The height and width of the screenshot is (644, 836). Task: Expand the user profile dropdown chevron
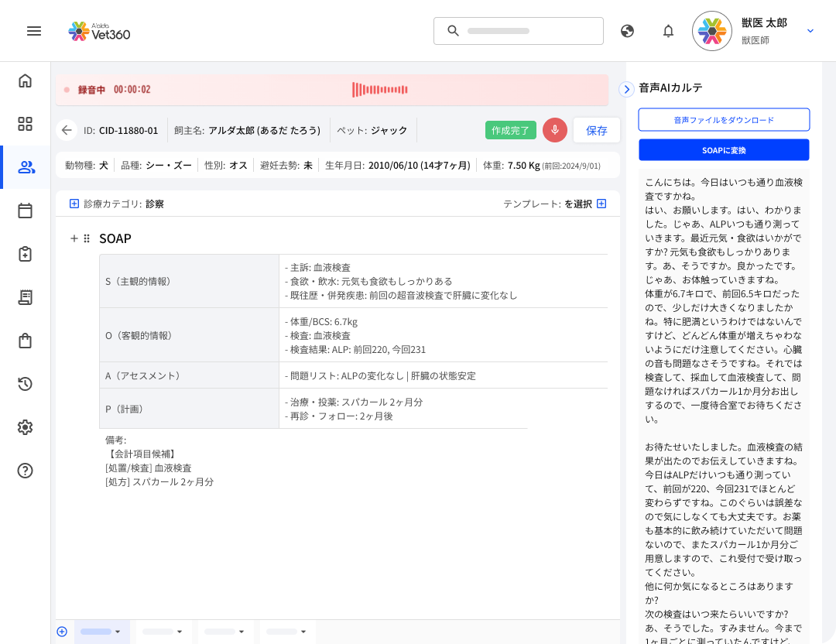tap(810, 31)
